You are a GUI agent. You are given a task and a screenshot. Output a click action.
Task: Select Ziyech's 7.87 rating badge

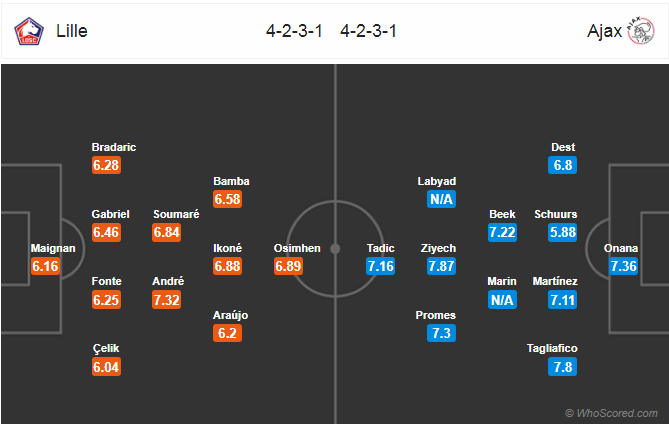point(441,266)
